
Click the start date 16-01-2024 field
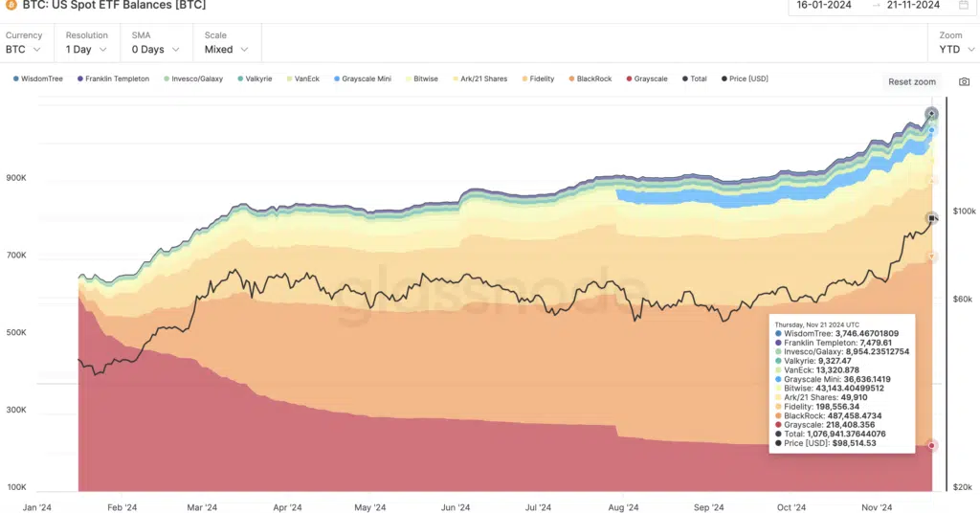[826, 6]
